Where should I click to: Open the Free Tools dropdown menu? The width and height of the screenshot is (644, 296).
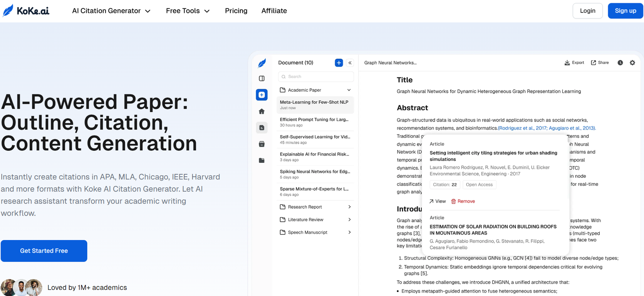click(x=188, y=11)
